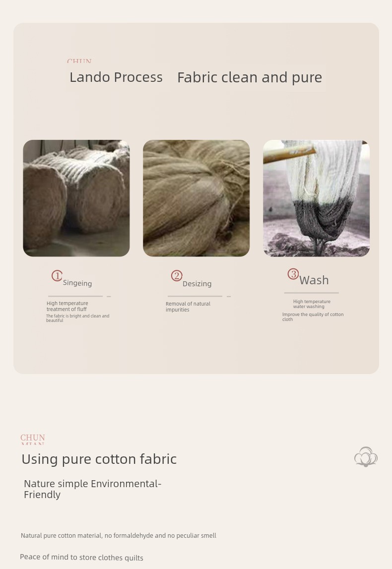Click the Peace of mind quilts text

point(82,558)
